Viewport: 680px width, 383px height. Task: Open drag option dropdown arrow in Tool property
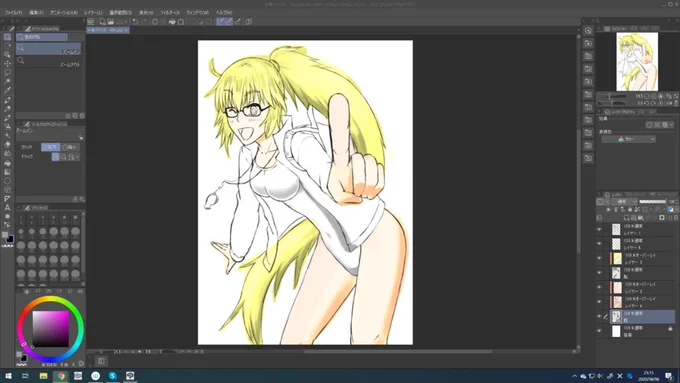(77, 157)
